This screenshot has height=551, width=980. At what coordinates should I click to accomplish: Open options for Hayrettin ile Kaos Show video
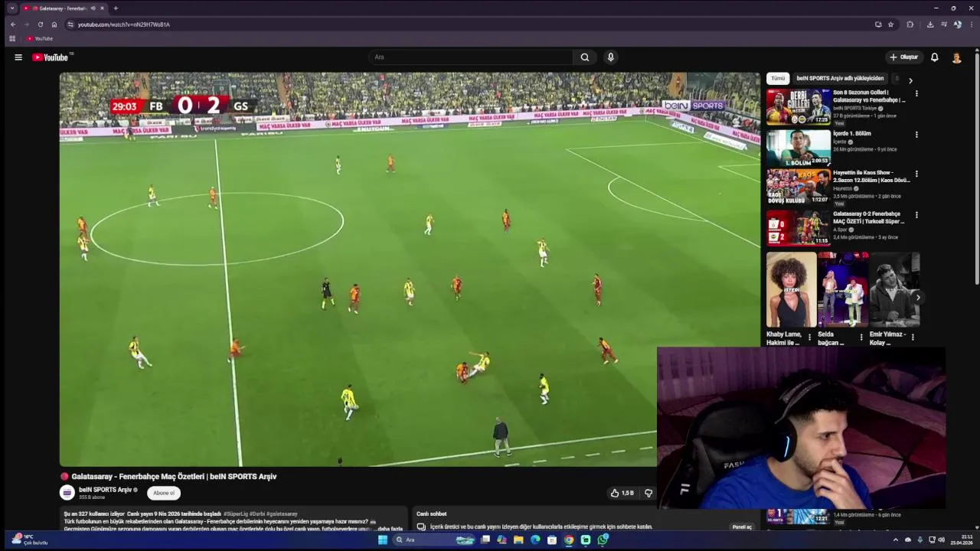[x=916, y=174]
